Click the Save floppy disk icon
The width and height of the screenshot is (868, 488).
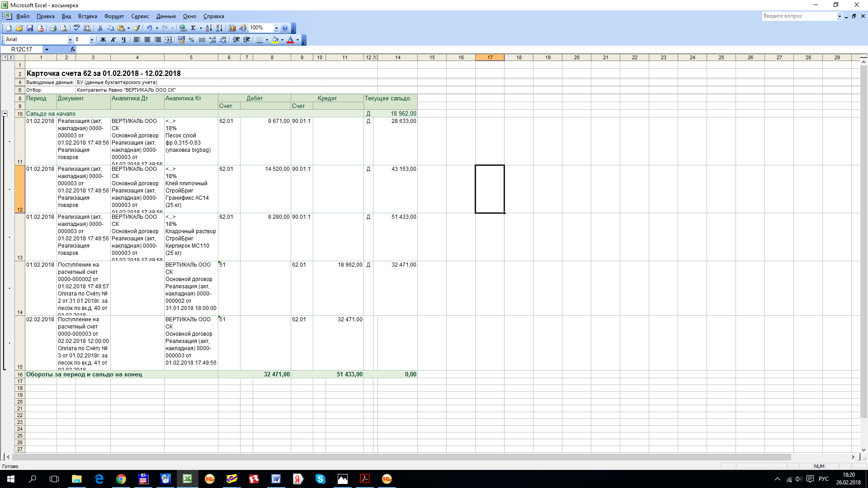30,28
